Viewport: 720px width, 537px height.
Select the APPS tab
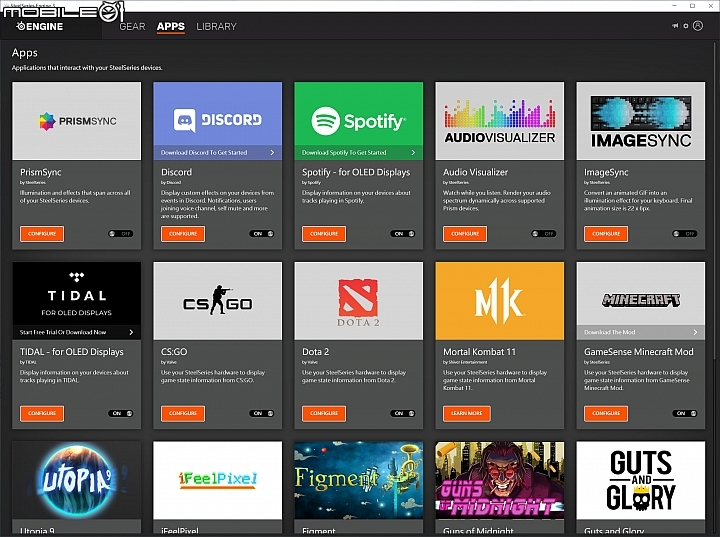tap(170, 27)
